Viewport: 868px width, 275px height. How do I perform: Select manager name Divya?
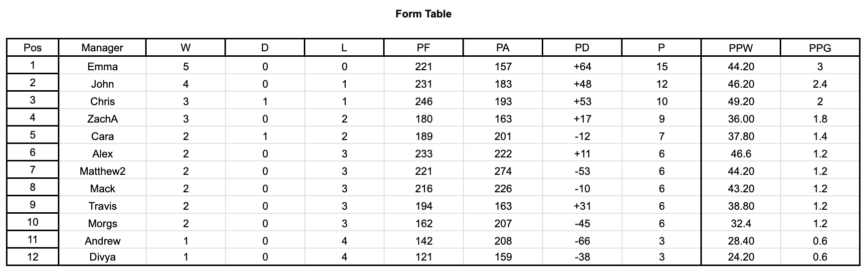click(x=102, y=257)
